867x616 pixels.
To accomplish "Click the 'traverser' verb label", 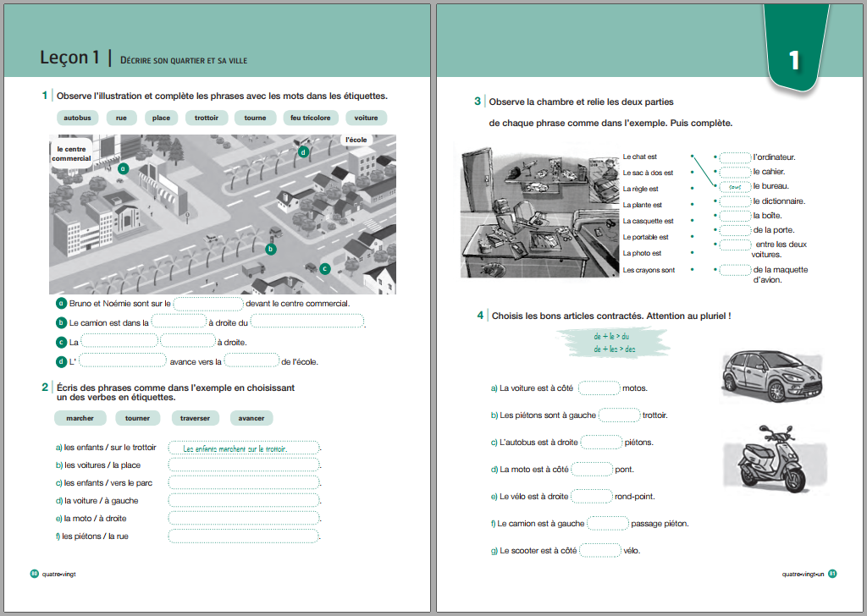I will (196, 418).
